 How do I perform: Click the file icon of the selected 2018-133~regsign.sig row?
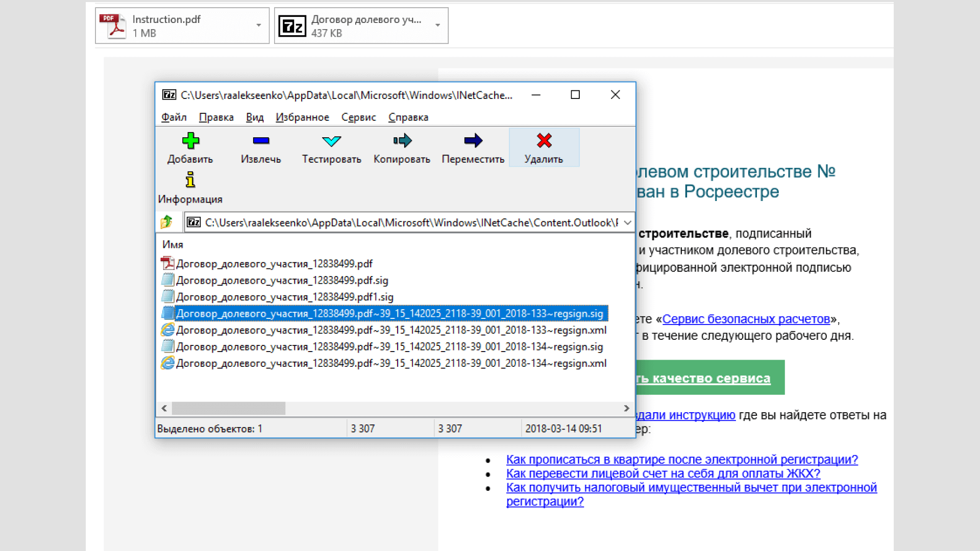pos(167,313)
